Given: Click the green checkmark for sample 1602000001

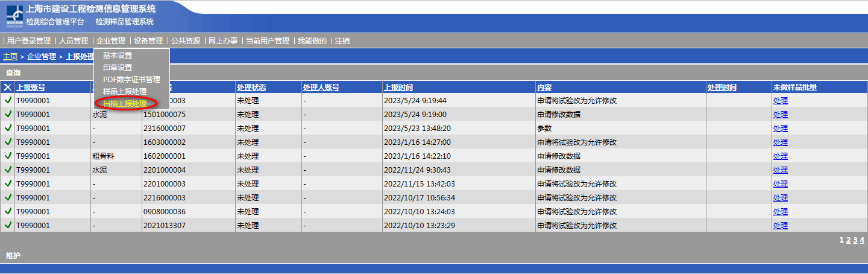Looking at the screenshot, I should [x=8, y=156].
